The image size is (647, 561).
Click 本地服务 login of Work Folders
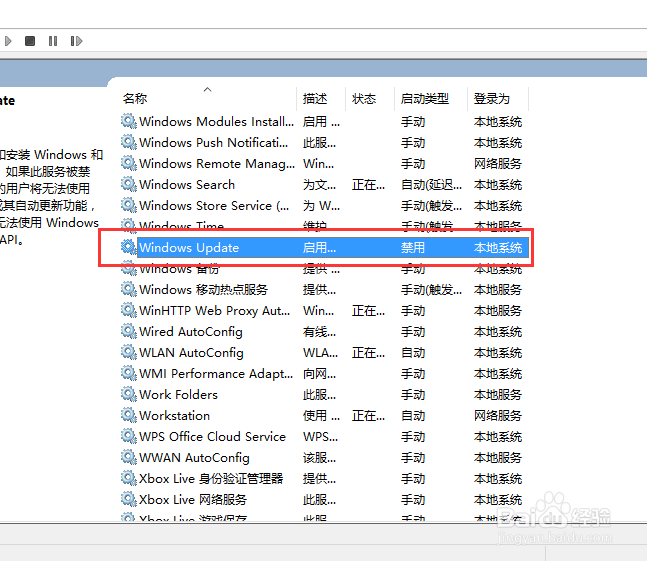pyautogui.click(x=498, y=395)
